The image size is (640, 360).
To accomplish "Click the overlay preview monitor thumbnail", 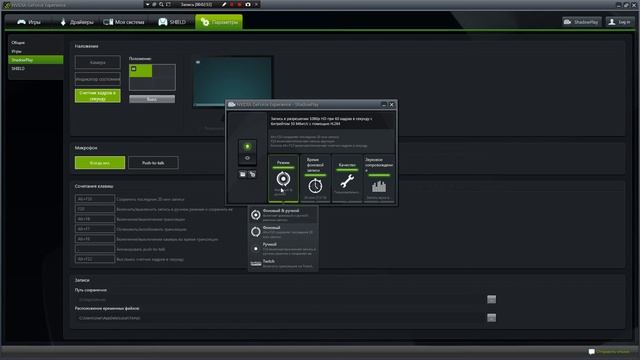I will click(x=233, y=81).
